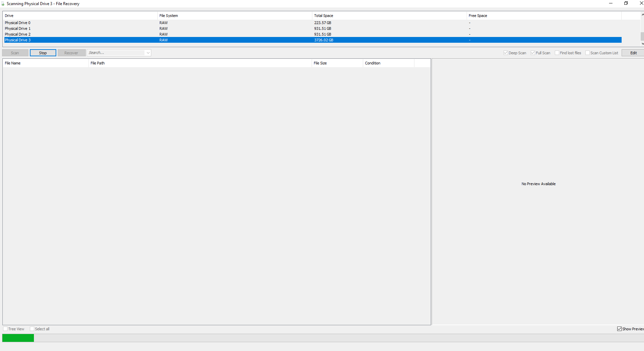Screen dimensions: 644x351
Task: Click the Stop scan button
Action: click(x=43, y=53)
